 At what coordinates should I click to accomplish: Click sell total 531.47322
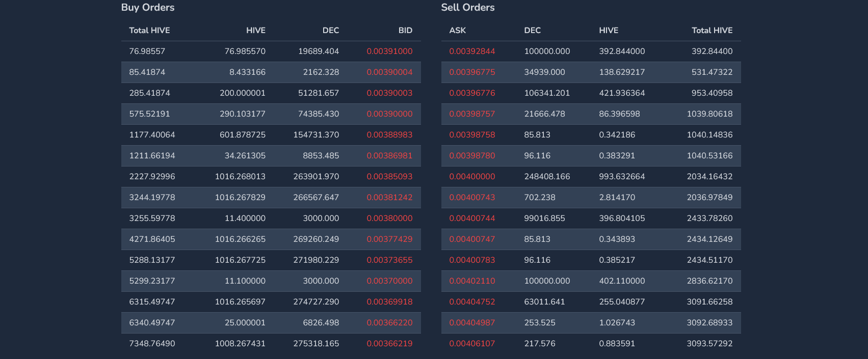point(712,72)
